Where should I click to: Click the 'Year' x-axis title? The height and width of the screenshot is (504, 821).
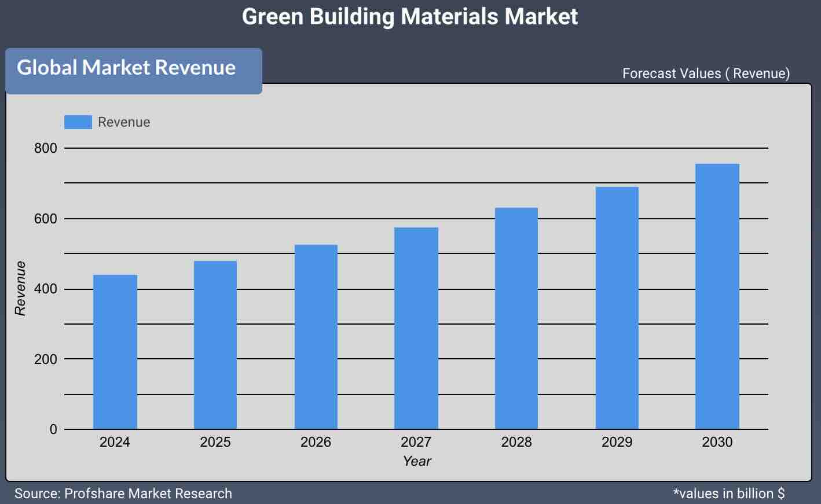click(x=417, y=461)
